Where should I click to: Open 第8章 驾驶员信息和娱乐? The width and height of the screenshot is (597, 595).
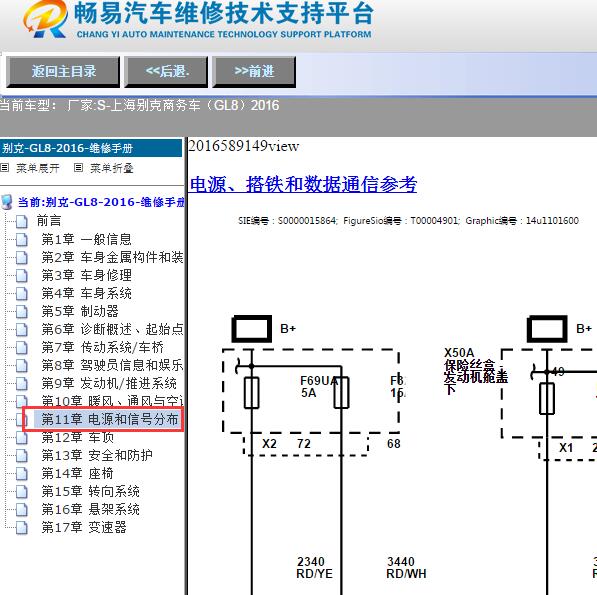click(x=112, y=365)
